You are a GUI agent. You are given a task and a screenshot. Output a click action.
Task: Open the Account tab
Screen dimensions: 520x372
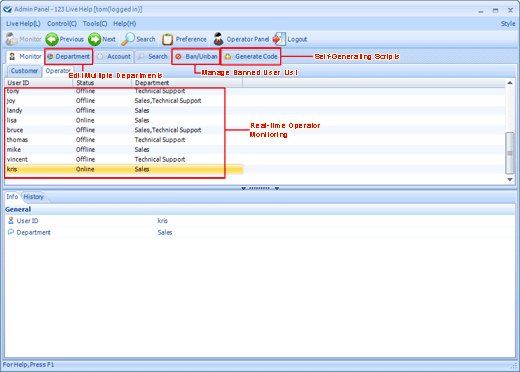[114, 57]
